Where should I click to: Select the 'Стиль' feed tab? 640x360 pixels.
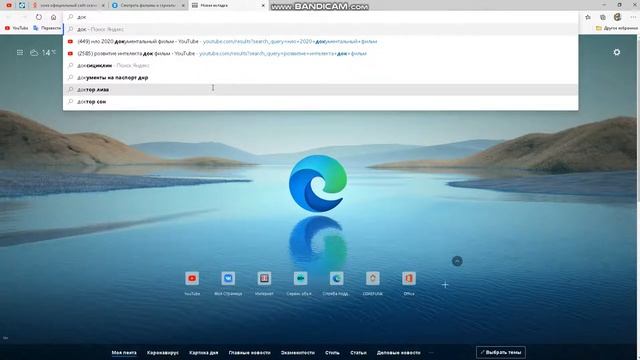[x=332, y=353]
